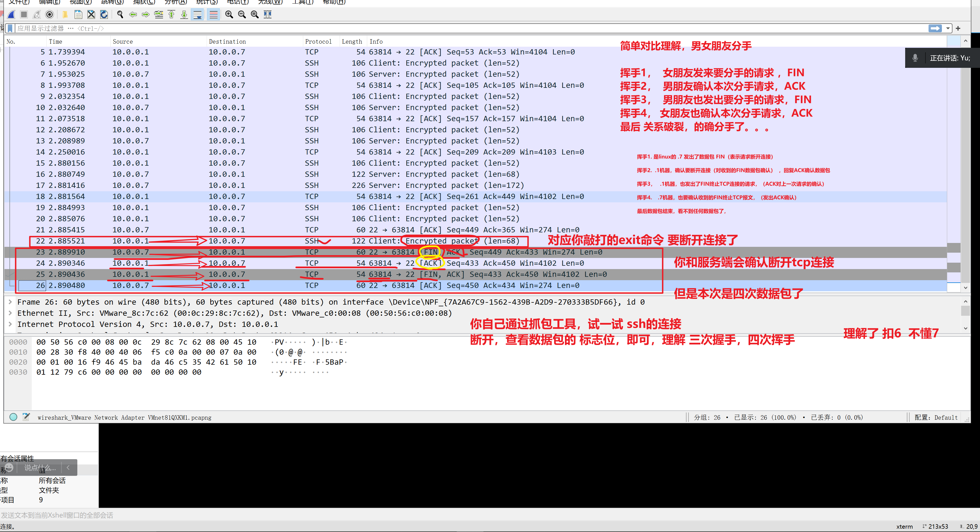Go forward to next packet in history
This screenshot has width=980, height=532.
146,14
